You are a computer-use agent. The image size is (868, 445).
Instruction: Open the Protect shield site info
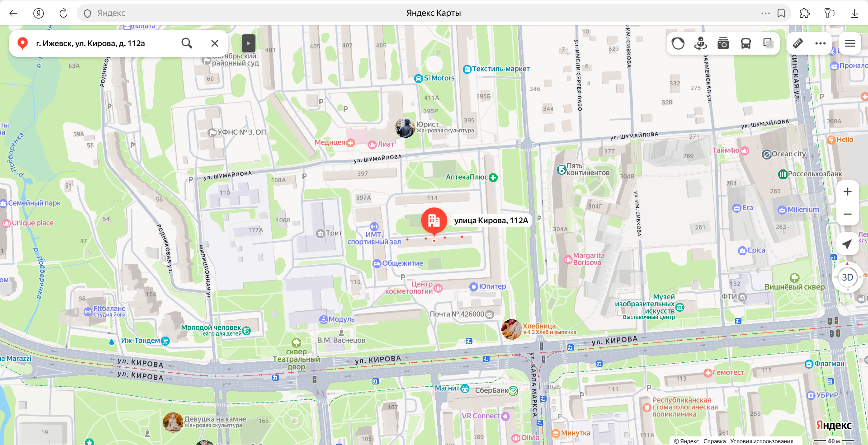point(88,13)
